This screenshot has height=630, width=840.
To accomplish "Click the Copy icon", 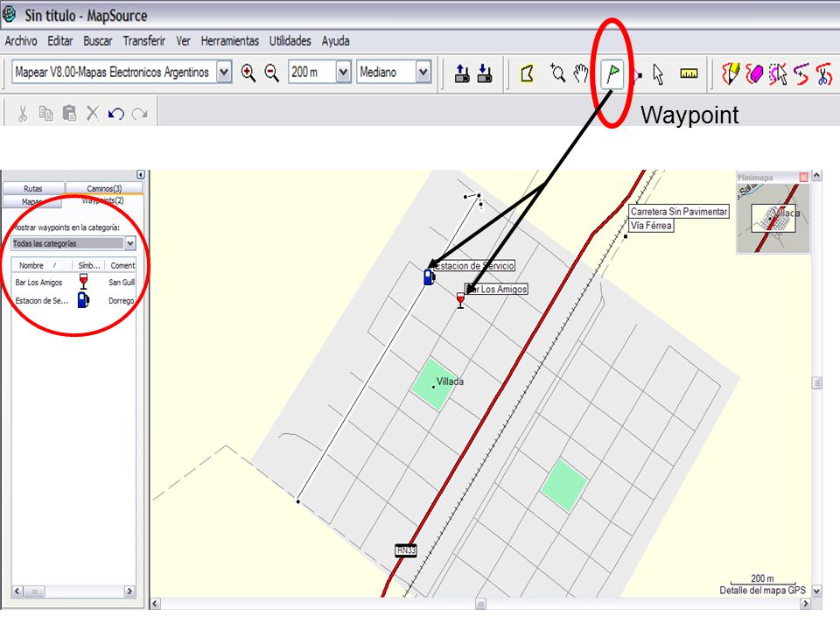I will 46,113.
